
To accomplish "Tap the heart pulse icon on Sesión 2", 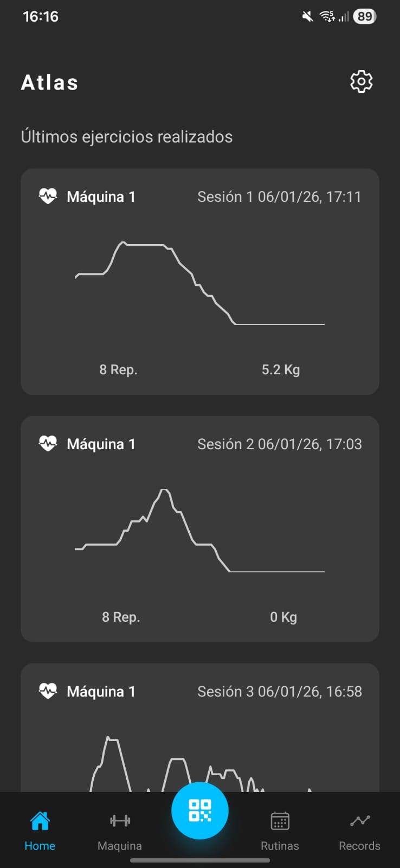I will click(48, 444).
